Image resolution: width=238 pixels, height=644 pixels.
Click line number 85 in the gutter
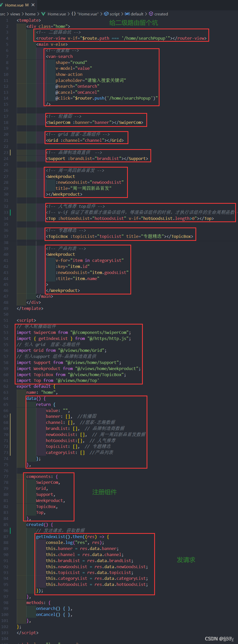6,524
